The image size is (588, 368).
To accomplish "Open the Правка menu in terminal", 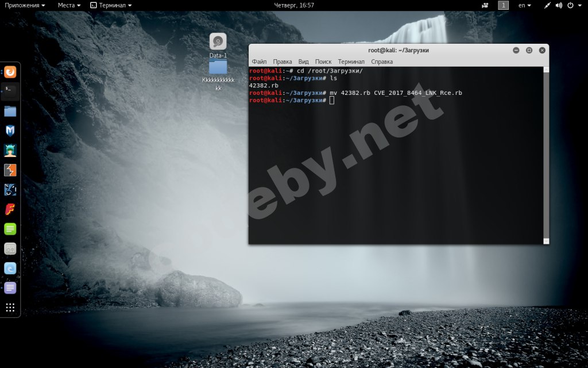I will [x=283, y=62].
